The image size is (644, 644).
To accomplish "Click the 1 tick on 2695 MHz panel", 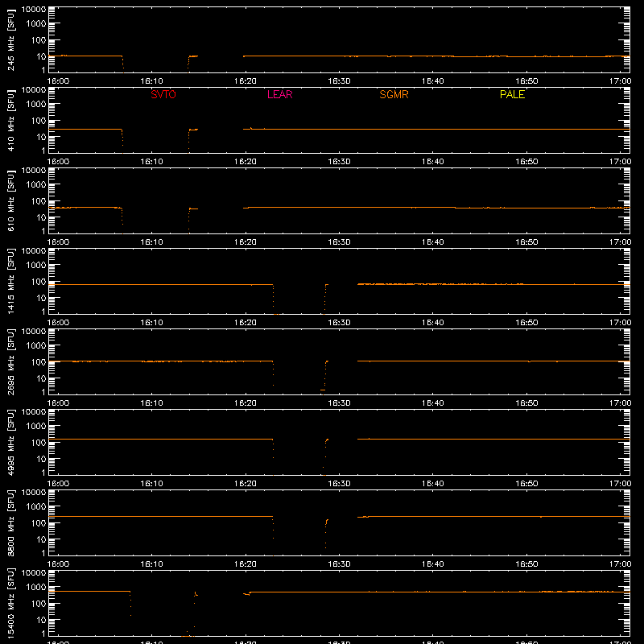I will (x=43, y=392).
